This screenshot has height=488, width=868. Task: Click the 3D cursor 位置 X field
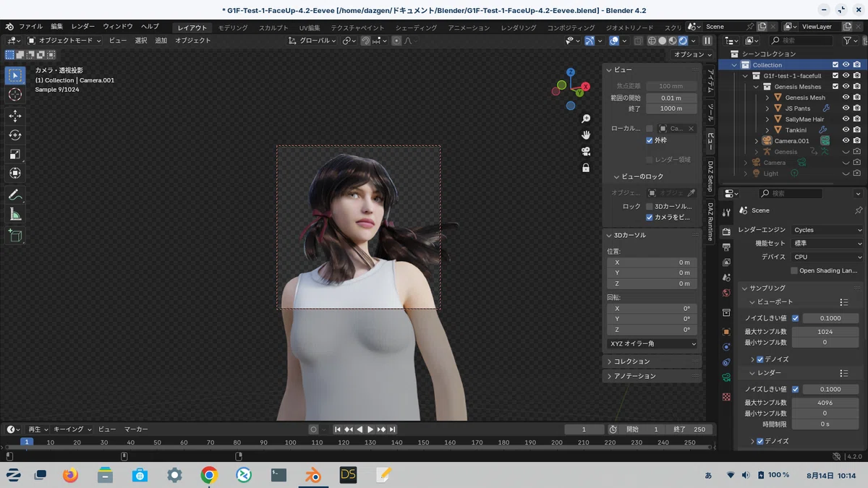pyautogui.click(x=652, y=262)
